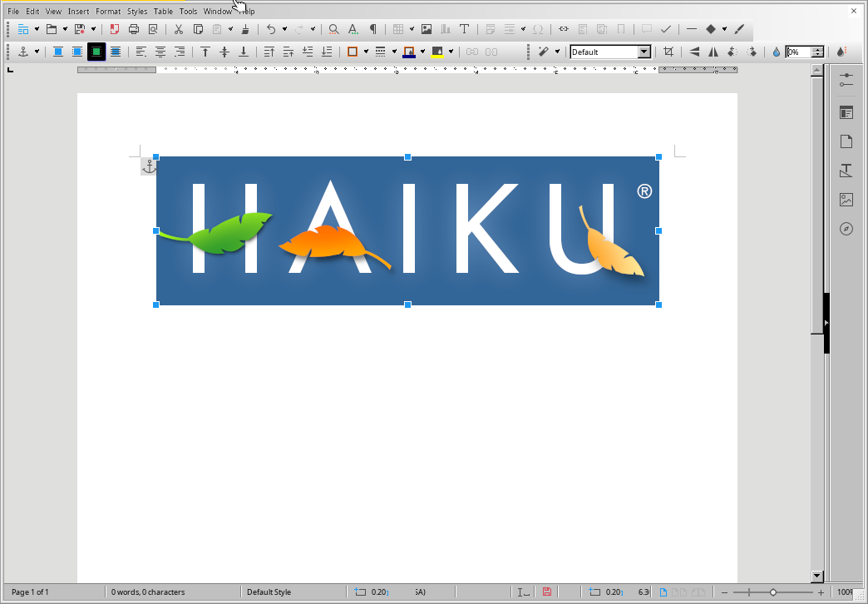Cut the selected image with scissors icon
The image size is (868, 604).
[x=178, y=29]
